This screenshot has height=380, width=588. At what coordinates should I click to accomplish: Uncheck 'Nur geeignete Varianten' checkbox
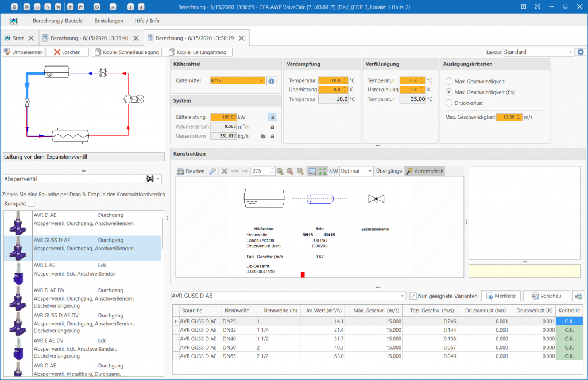413,296
